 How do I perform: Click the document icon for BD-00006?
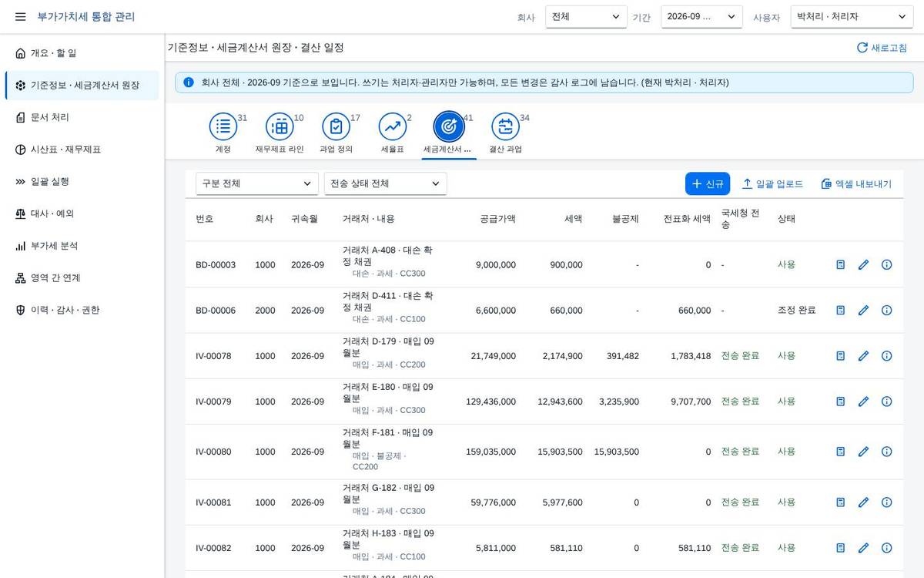coord(841,310)
